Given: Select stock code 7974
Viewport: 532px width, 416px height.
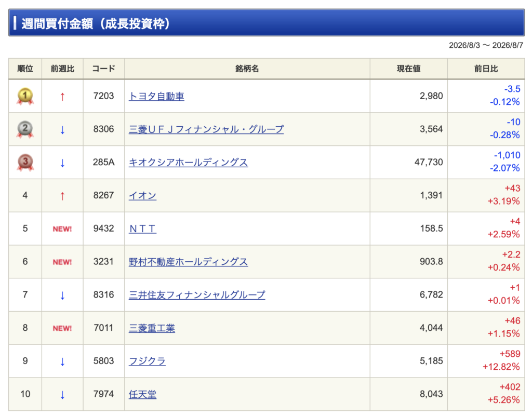Looking at the screenshot, I should pos(104,394).
